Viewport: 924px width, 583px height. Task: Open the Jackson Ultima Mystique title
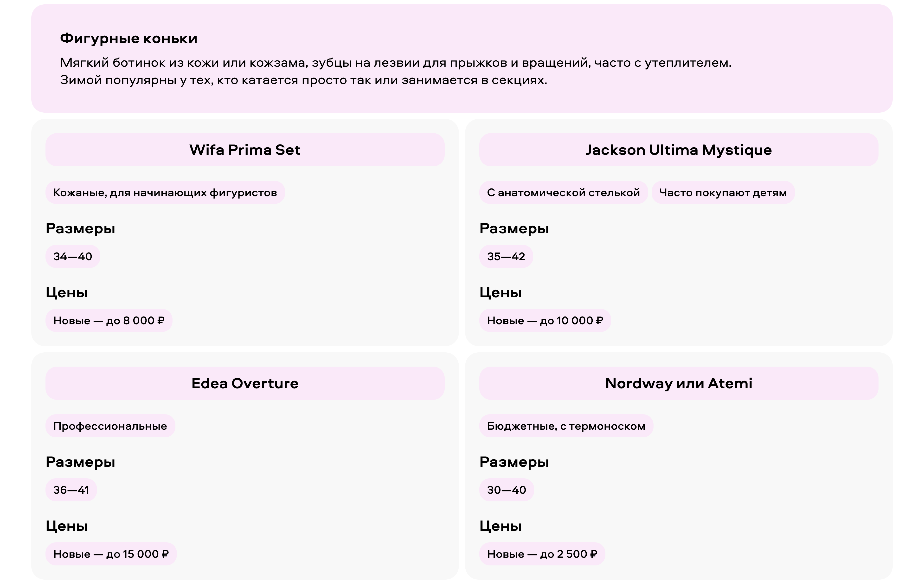click(x=678, y=150)
